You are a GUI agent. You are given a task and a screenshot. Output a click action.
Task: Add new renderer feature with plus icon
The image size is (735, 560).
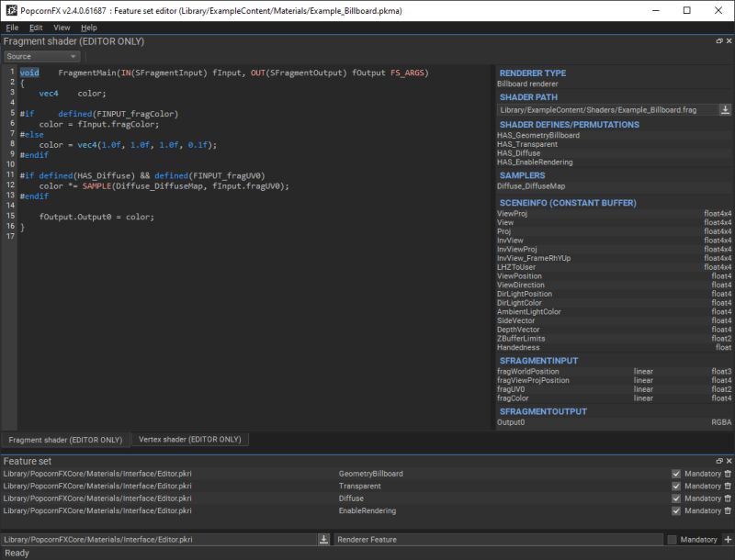(728, 540)
